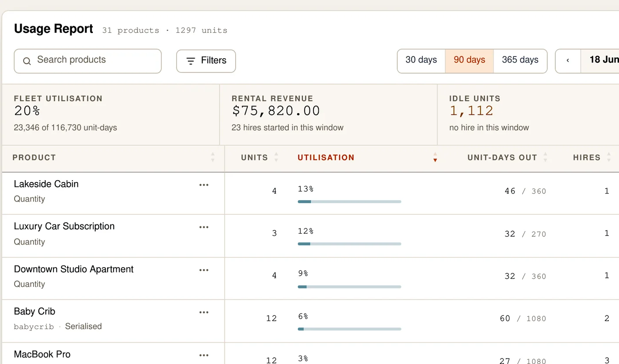Click the 46 / 360 unit-days cell
This screenshot has width=619, height=364.
pos(525,191)
